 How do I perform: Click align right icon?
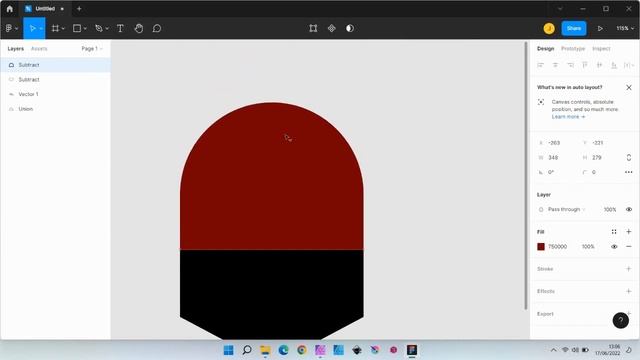tap(570, 65)
